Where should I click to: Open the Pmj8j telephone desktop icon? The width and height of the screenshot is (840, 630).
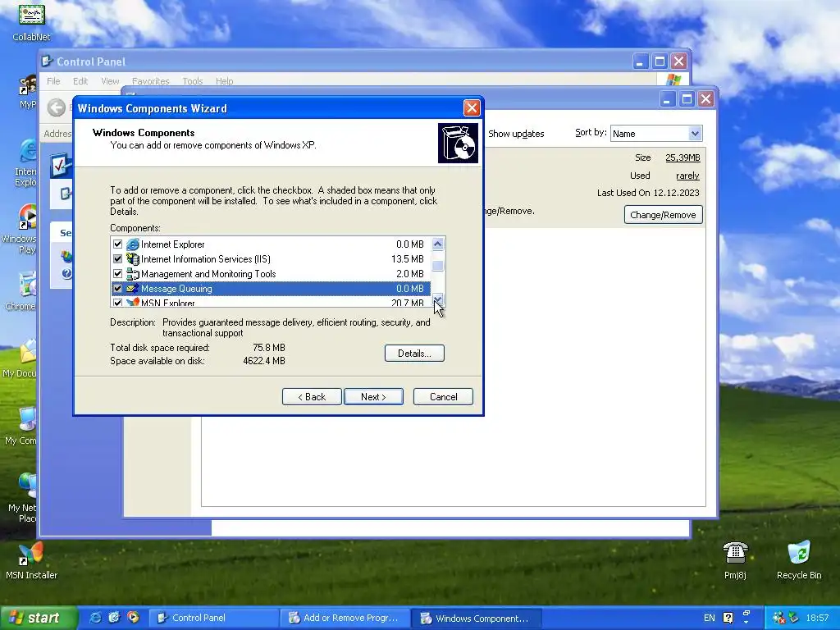735,561
